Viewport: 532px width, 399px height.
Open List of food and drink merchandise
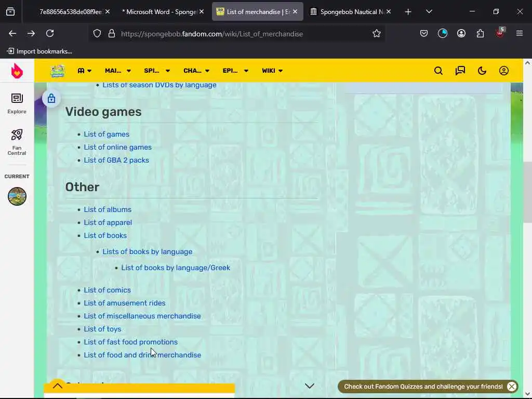pyautogui.click(x=142, y=355)
